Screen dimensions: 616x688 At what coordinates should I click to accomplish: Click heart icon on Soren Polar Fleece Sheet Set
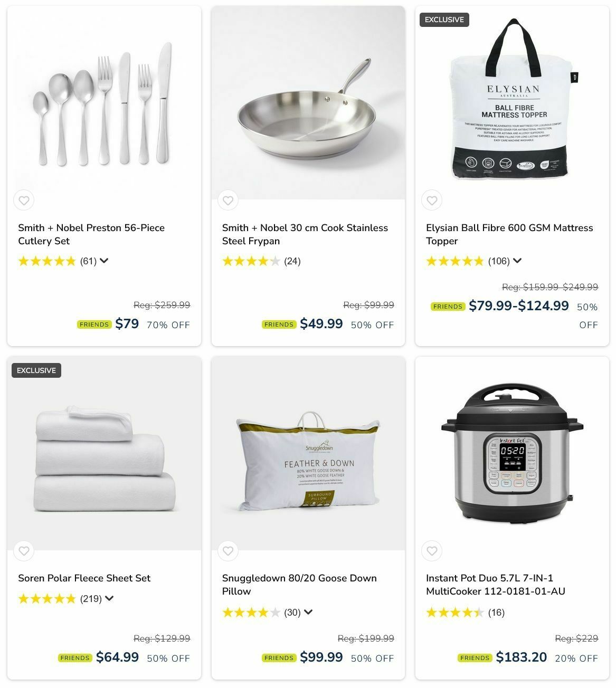pyautogui.click(x=24, y=551)
